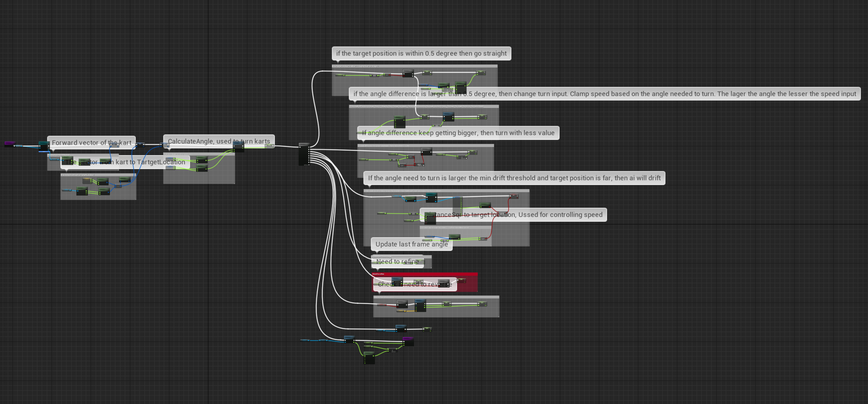Click 'CalculateAngle, used to turn karts' comment bubble

(219, 141)
